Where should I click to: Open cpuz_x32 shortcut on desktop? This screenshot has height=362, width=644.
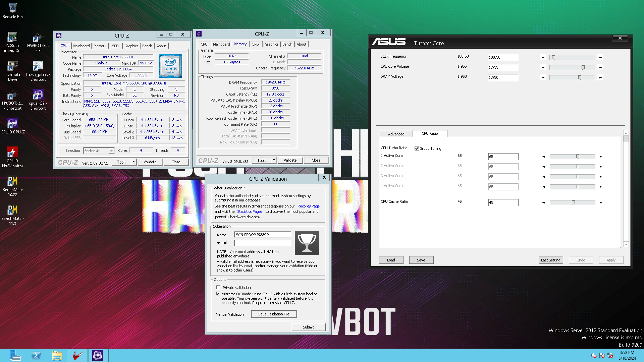coord(38,100)
